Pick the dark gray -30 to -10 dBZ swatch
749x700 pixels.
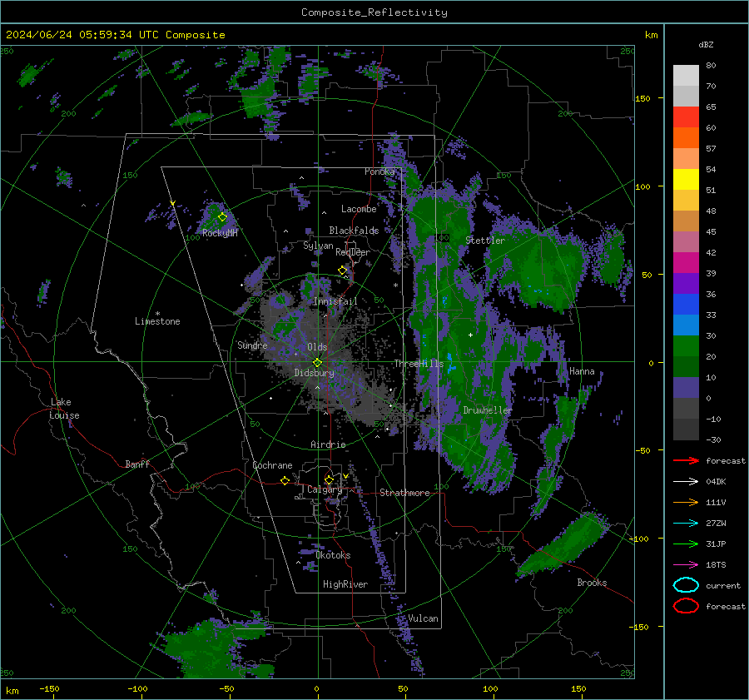coord(686,429)
